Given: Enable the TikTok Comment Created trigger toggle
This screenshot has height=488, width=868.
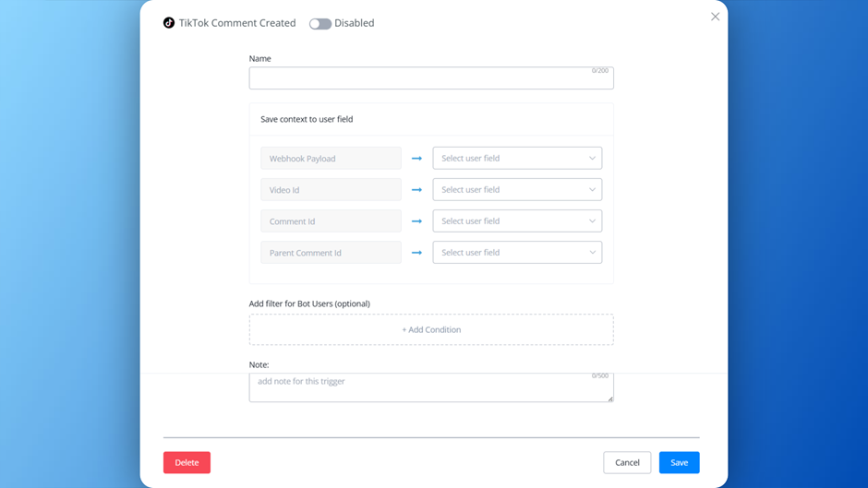Looking at the screenshot, I should tap(320, 24).
